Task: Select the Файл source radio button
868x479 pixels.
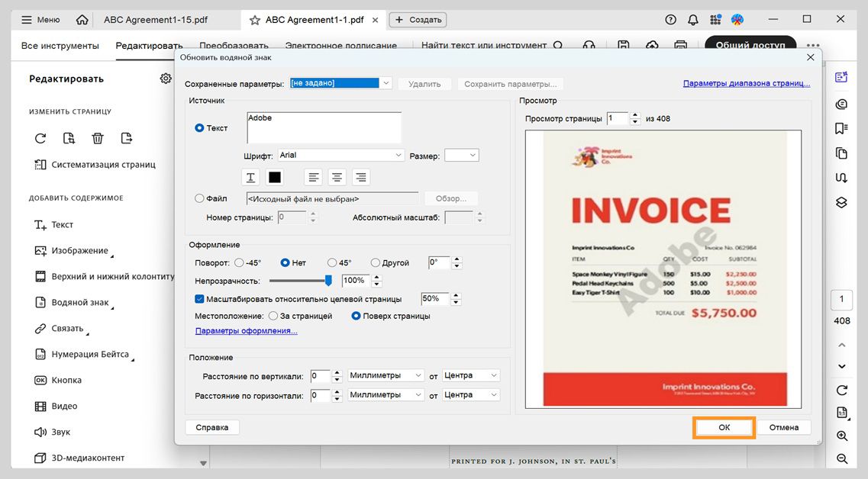Action: pyautogui.click(x=199, y=198)
